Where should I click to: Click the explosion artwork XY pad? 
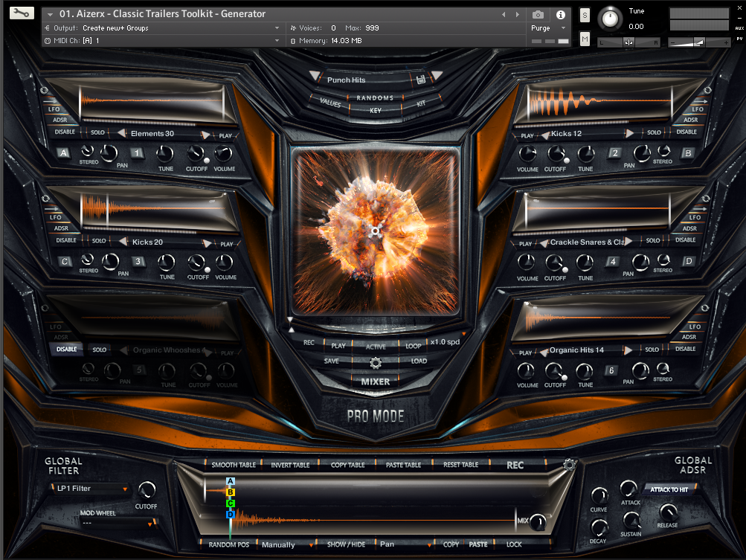[376, 231]
